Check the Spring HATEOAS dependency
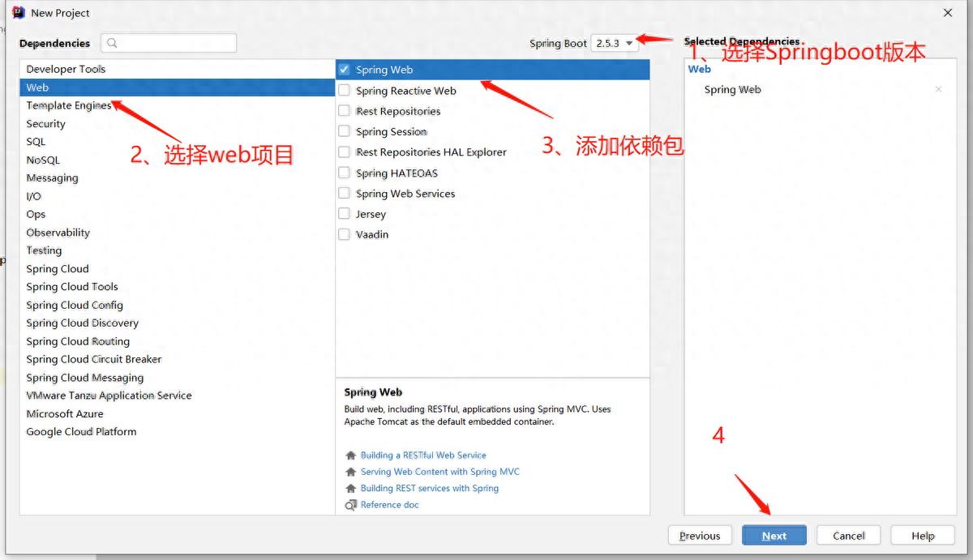 coord(345,173)
